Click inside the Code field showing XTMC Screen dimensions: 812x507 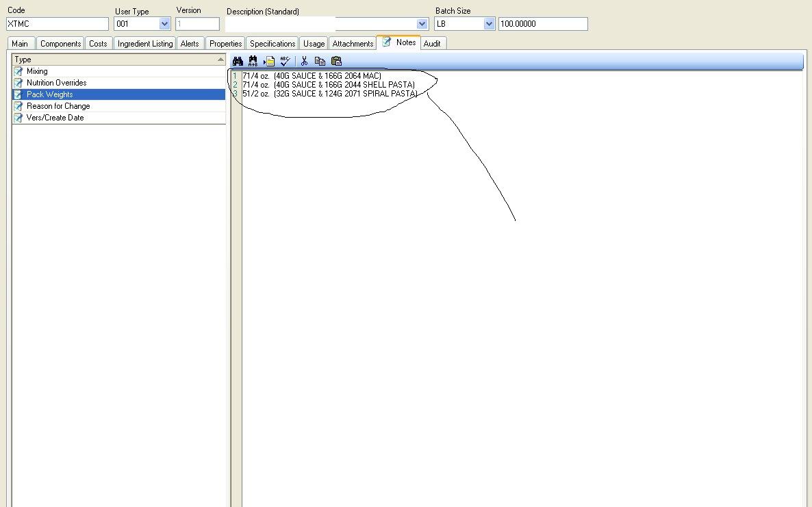pyautogui.click(x=57, y=23)
